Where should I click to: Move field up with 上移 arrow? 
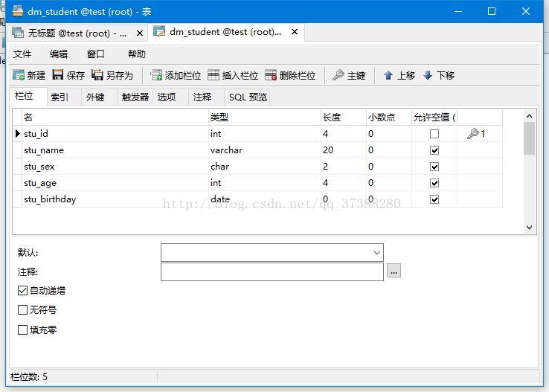pos(388,75)
